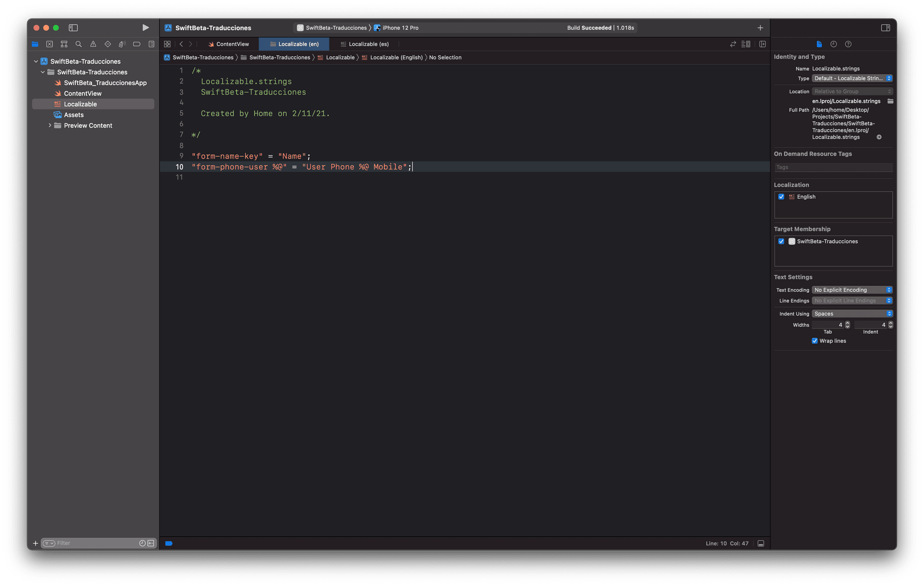This screenshot has height=586, width=924.
Task: Open the No Selection breadcrumb segment
Action: pos(445,58)
